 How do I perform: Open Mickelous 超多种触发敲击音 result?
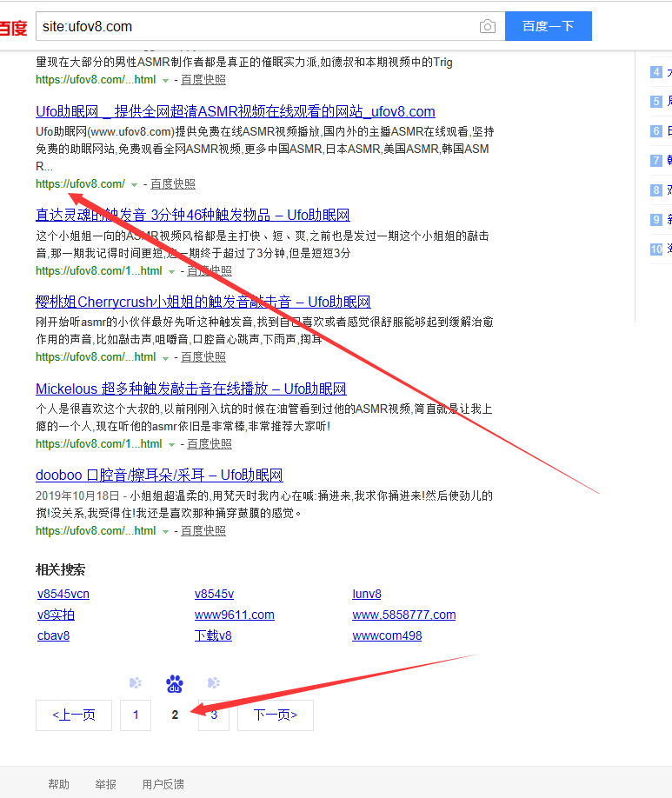pyautogui.click(x=191, y=389)
